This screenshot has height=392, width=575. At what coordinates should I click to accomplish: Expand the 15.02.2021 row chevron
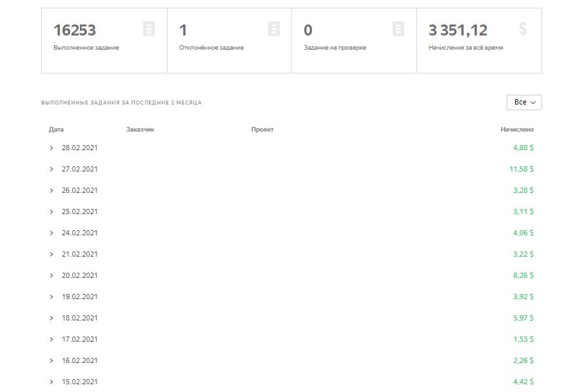pyautogui.click(x=52, y=382)
